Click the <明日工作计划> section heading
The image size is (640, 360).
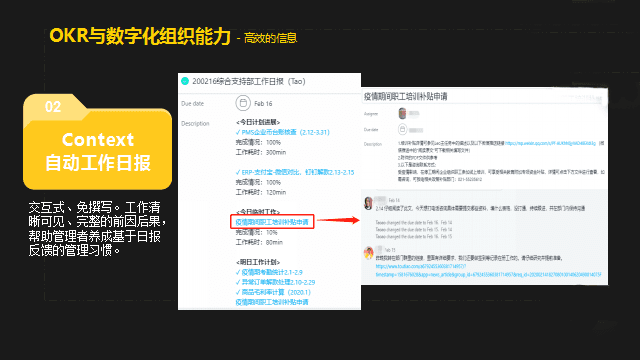258,262
